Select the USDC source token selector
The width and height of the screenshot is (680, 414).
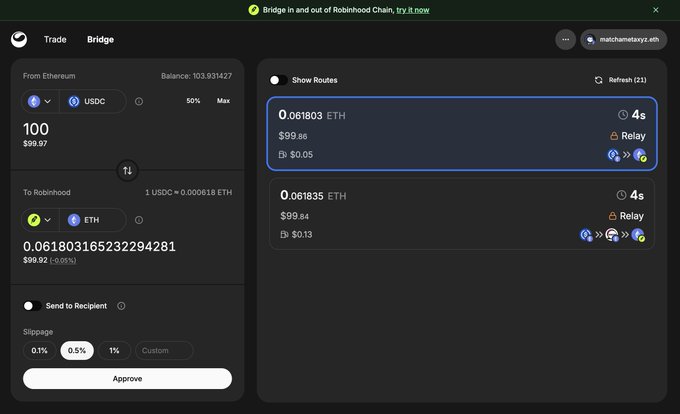(92, 101)
